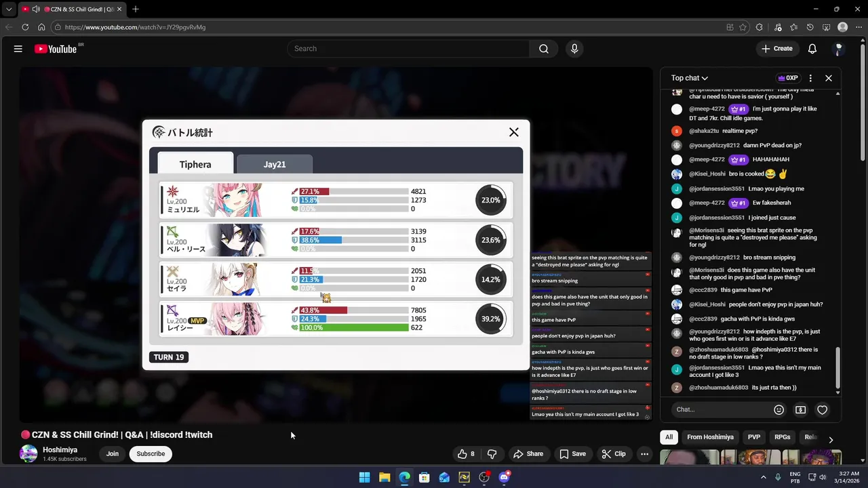The height and width of the screenshot is (488, 868).
Task: Open live chat more options menu
Action: tap(810, 78)
